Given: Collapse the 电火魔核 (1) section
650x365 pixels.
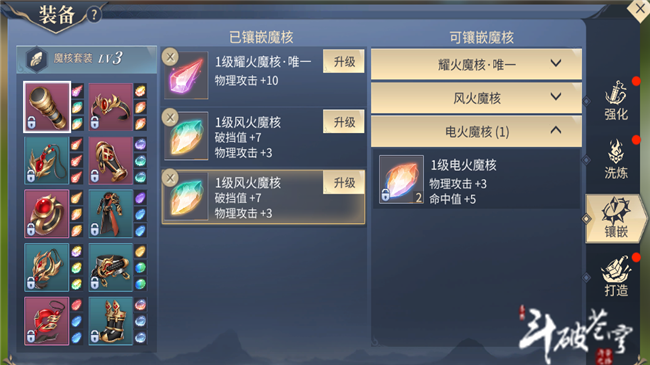Looking at the screenshot, I should click(476, 131).
